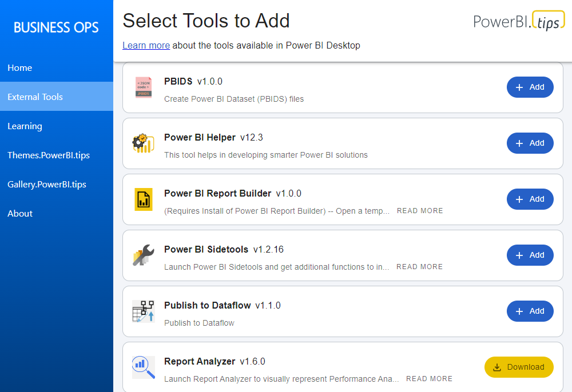Expand READ MORE for Report Analyzer
Screen dimensions: 572x392
[429, 379]
